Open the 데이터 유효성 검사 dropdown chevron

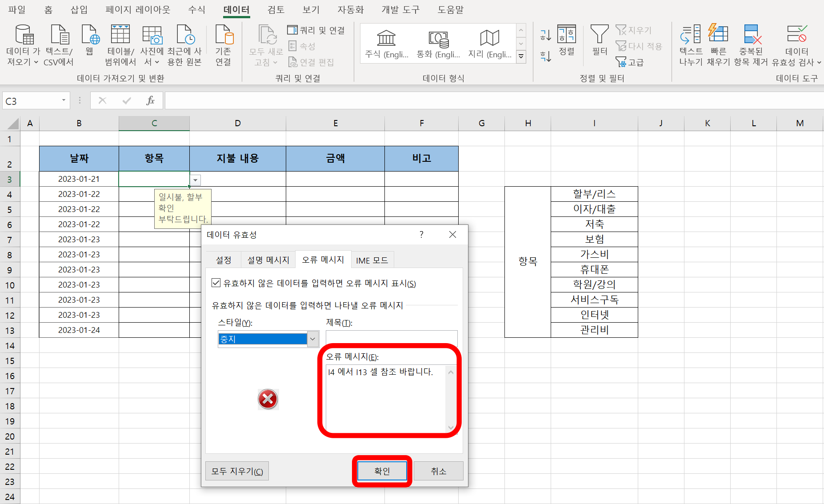coord(819,63)
